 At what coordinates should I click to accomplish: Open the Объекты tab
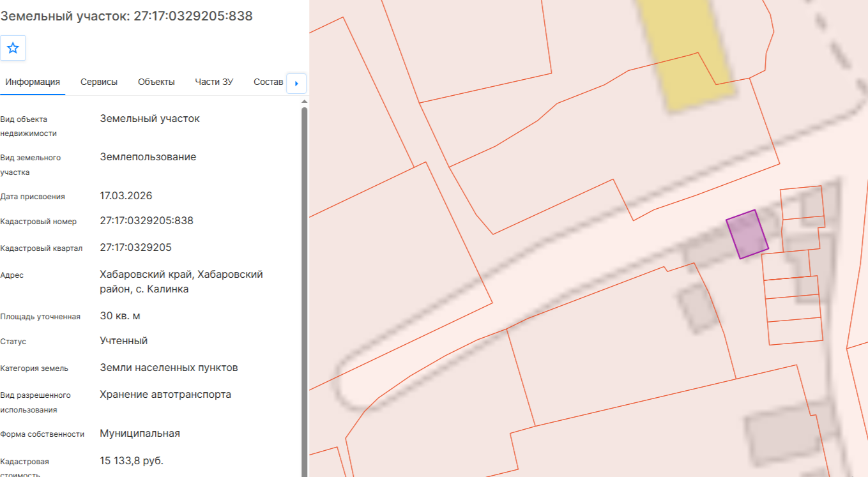[156, 82]
